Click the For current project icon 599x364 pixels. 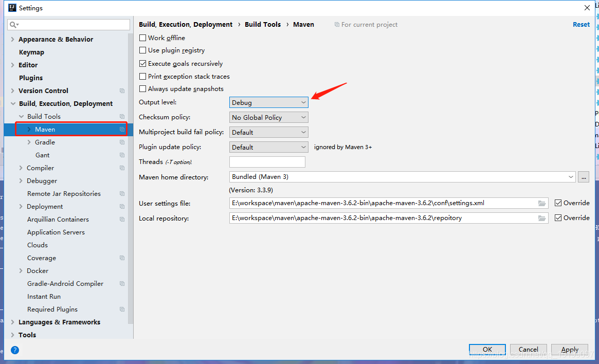click(x=337, y=25)
